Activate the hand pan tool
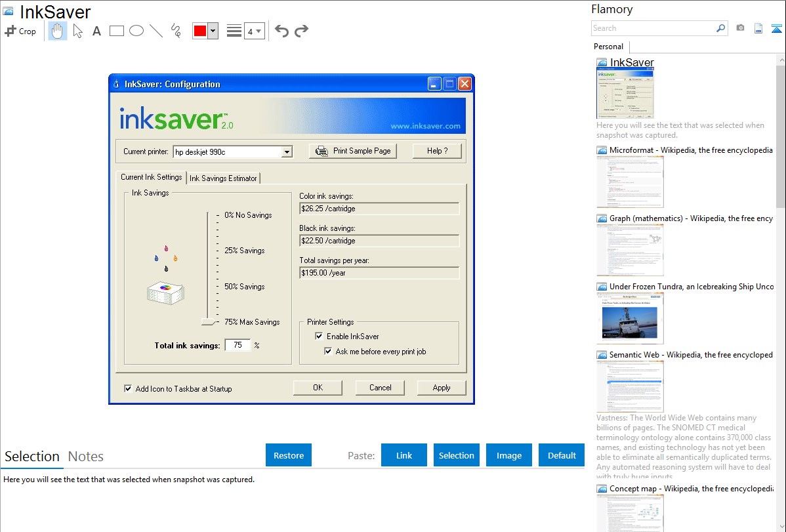The width and height of the screenshot is (786, 532). 57,31
